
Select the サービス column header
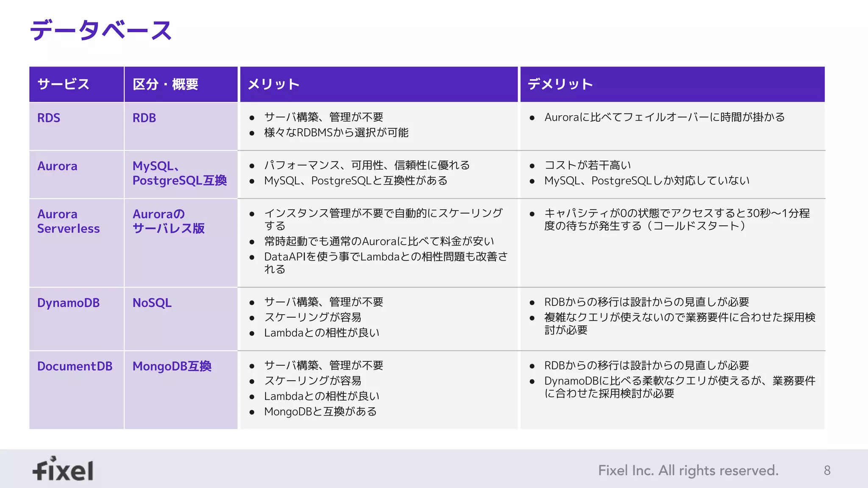(x=64, y=84)
